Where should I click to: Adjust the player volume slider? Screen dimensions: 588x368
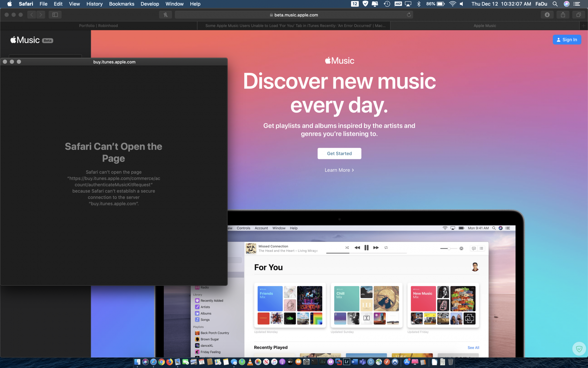pyautogui.click(x=449, y=248)
